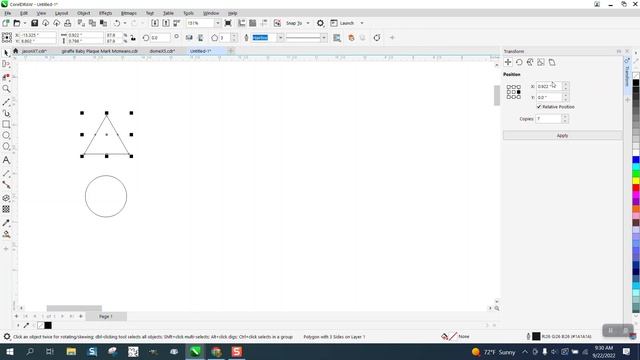The image size is (640, 360).
Task: Click the Full-screen preview icon
Action: coord(228,23)
